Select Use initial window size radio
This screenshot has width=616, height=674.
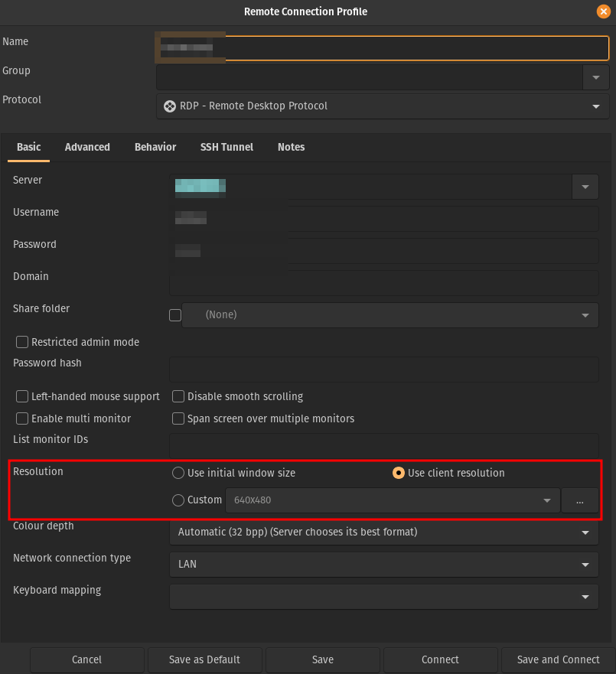point(178,473)
